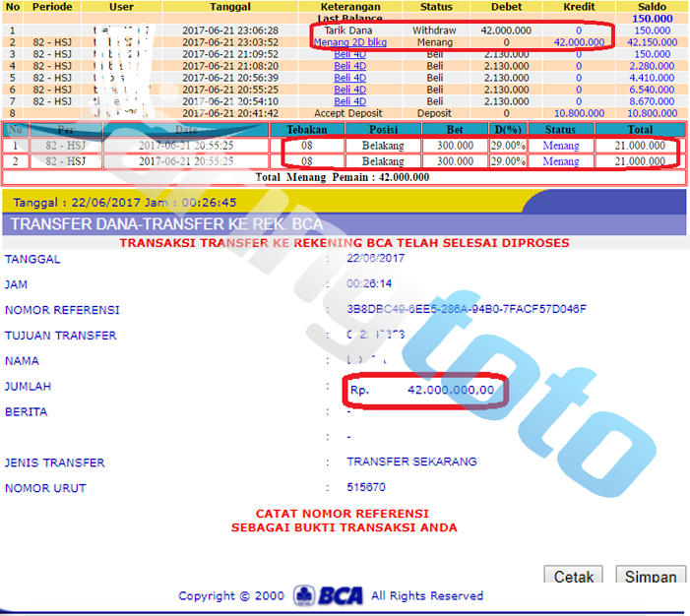This screenshot has width=690, height=616.
Task: Open Beli 4D entry from 21:09:52
Action: click(348, 54)
